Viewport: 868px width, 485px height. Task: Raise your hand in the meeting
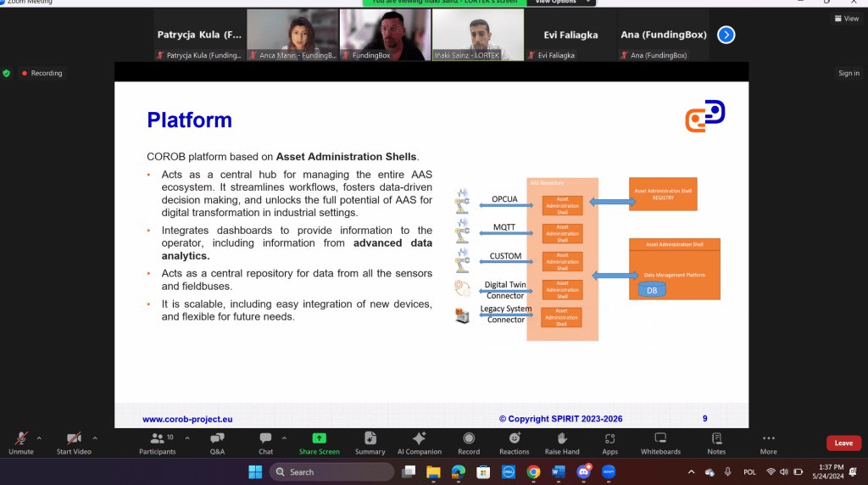click(x=562, y=439)
